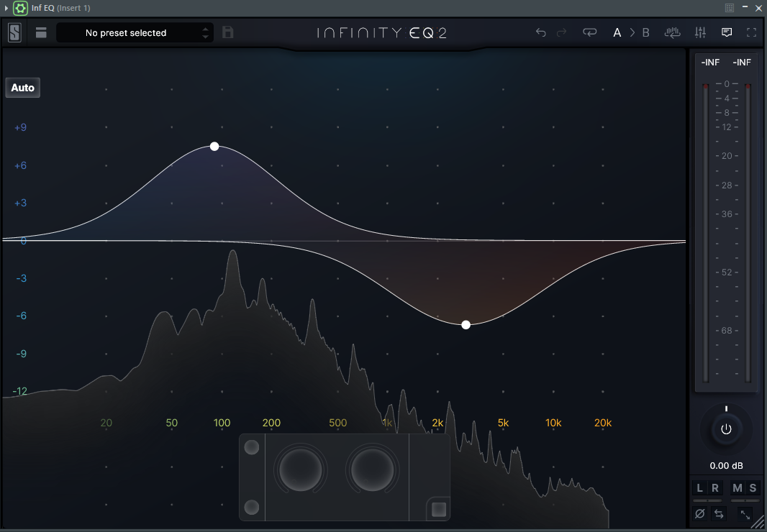Save the current preset with floppy icon

[x=227, y=32]
